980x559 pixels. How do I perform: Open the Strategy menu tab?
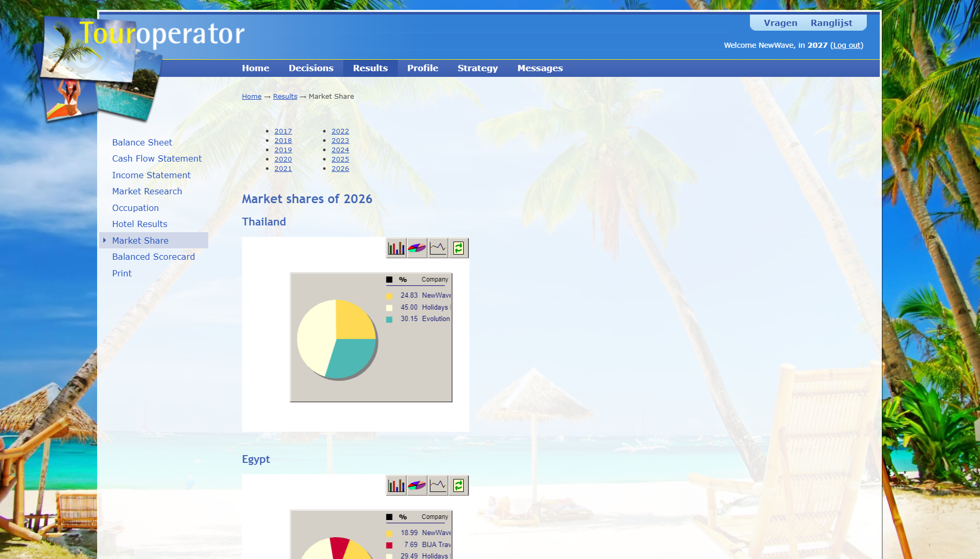tap(478, 68)
